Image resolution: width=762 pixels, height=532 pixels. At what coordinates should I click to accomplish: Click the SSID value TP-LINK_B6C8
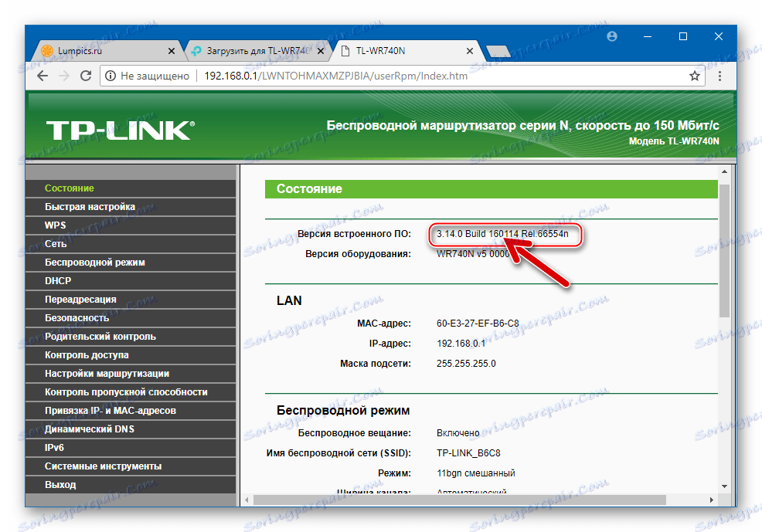[x=468, y=453]
